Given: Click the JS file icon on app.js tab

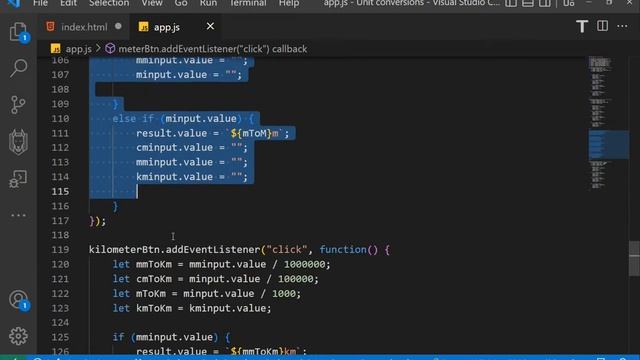Looking at the screenshot, I should pyautogui.click(x=143, y=27).
